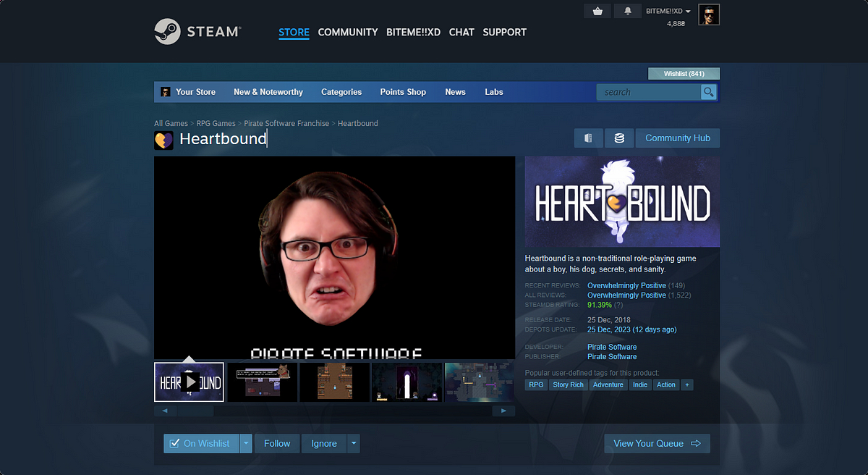The image size is (868, 475).
Task: Open CHAT in top navigation
Action: click(x=461, y=32)
